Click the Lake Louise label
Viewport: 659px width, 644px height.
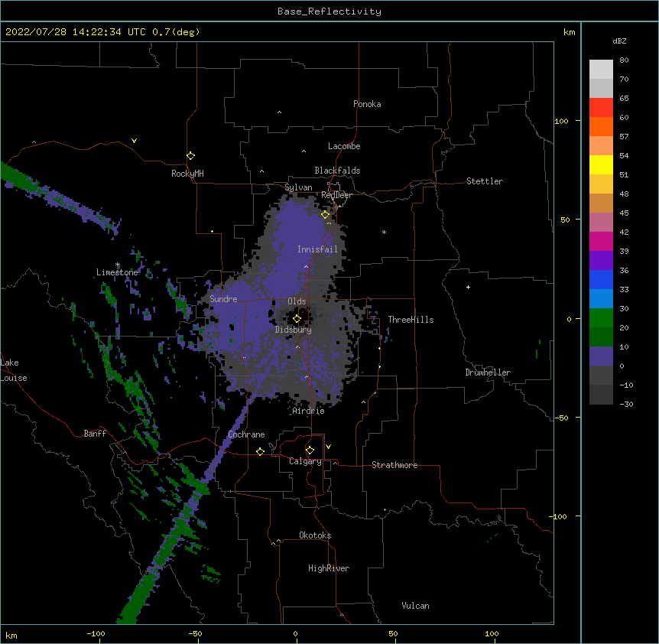[x=14, y=370]
